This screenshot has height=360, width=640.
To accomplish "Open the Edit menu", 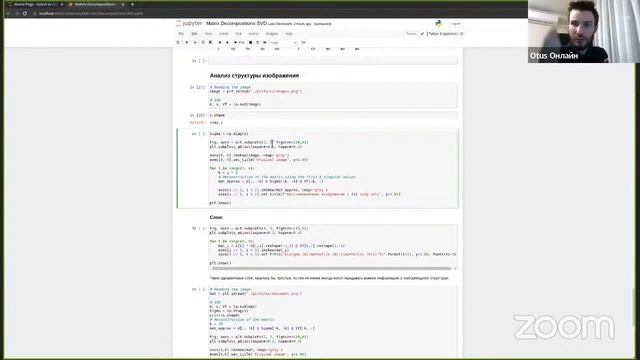I will click(194, 34).
